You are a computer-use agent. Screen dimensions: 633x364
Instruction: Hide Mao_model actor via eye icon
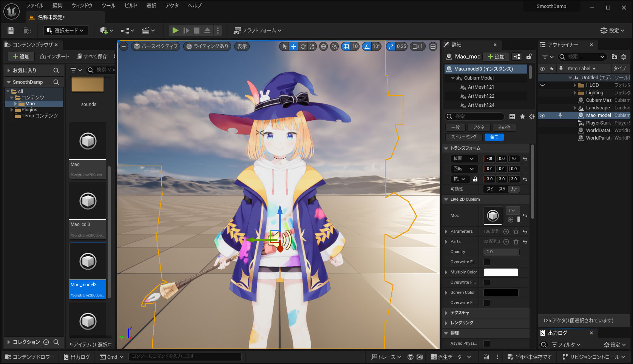[x=542, y=115]
